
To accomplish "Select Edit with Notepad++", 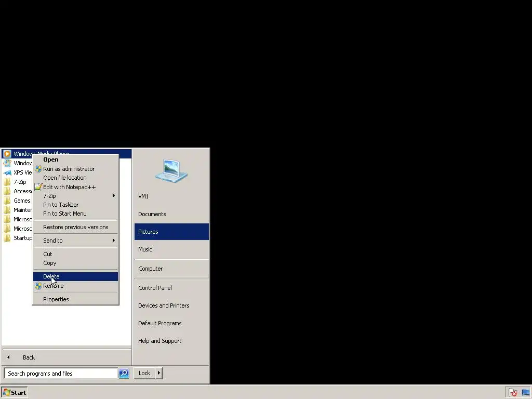I will [x=75, y=187].
